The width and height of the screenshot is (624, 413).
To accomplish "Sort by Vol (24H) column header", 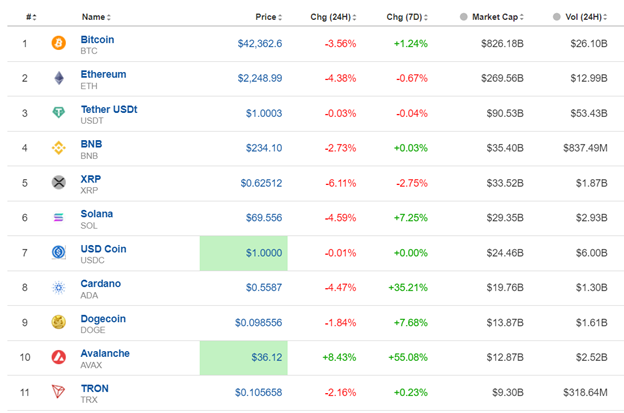I will click(586, 17).
